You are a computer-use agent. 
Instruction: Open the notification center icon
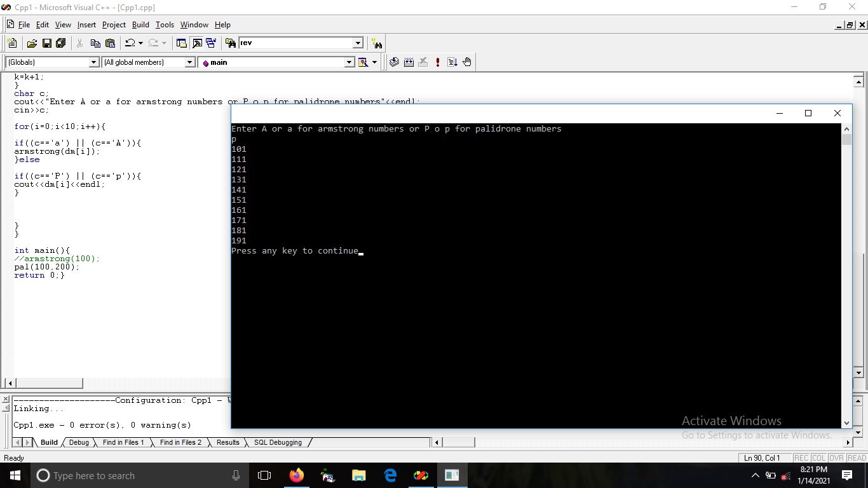click(x=847, y=475)
